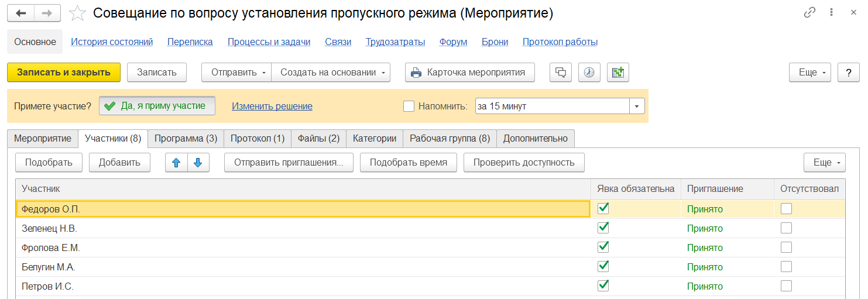This screenshot has height=299, width=868.
Task: Enable the Напомнить reminder checkbox
Action: click(409, 106)
